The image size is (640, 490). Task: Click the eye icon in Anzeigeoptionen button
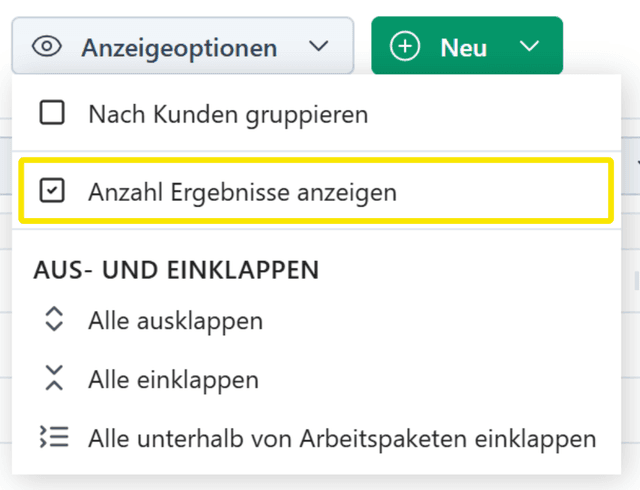point(47,47)
